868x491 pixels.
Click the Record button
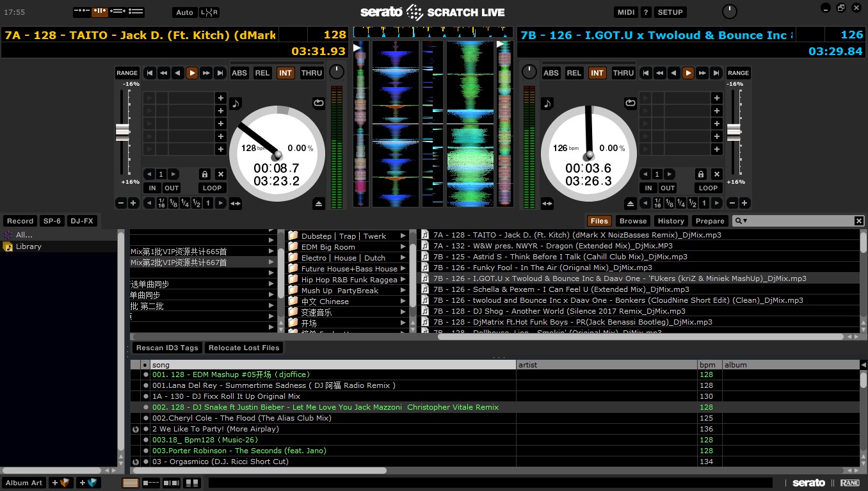(20, 221)
